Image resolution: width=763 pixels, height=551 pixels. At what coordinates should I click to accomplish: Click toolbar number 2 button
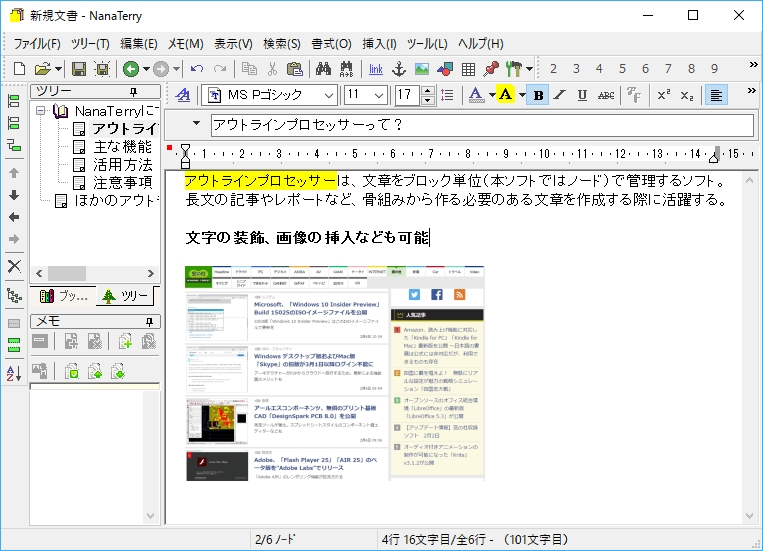point(553,69)
